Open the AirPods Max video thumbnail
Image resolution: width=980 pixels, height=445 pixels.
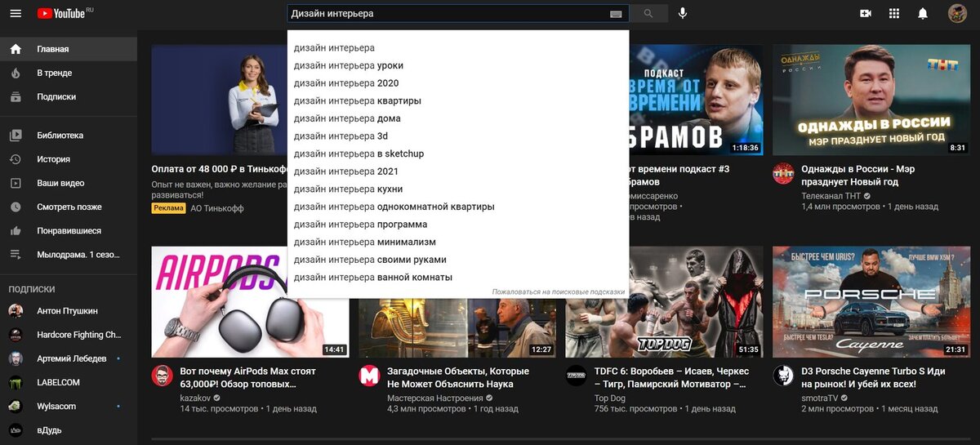pos(250,302)
